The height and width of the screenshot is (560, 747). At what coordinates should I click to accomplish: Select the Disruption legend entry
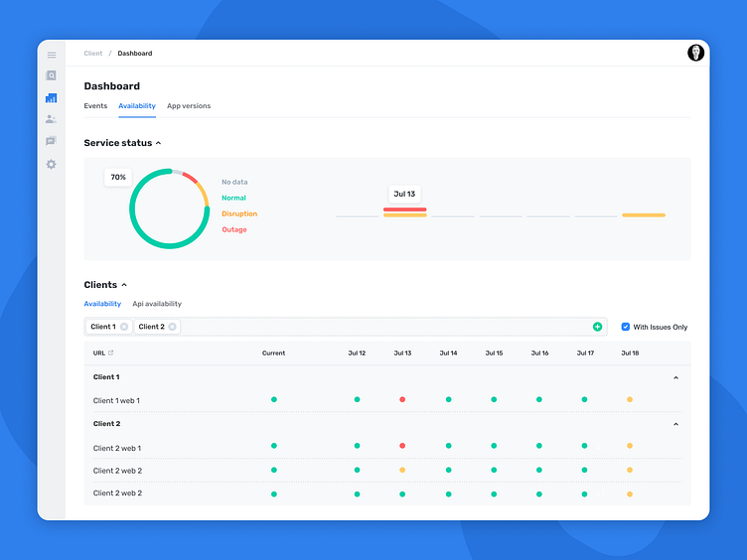click(x=239, y=213)
